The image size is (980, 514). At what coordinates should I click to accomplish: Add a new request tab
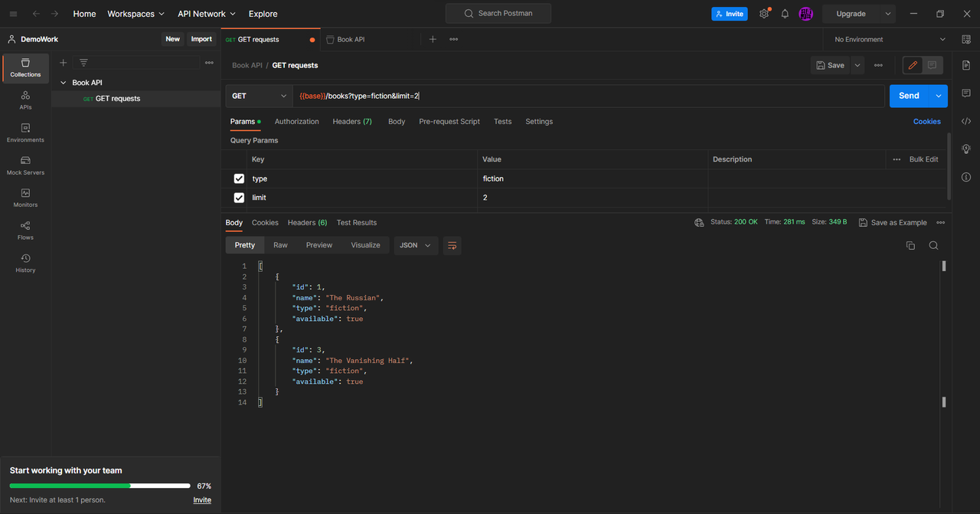tap(433, 39)
